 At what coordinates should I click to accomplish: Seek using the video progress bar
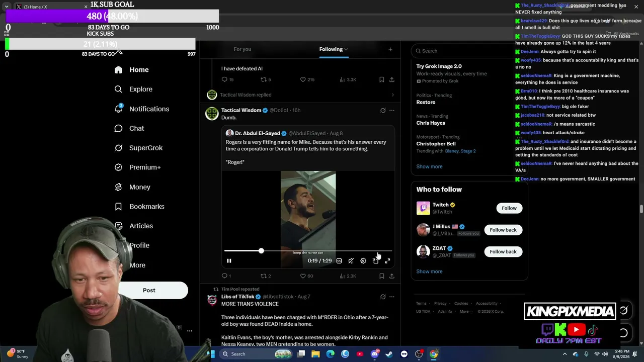coord(308,250)
